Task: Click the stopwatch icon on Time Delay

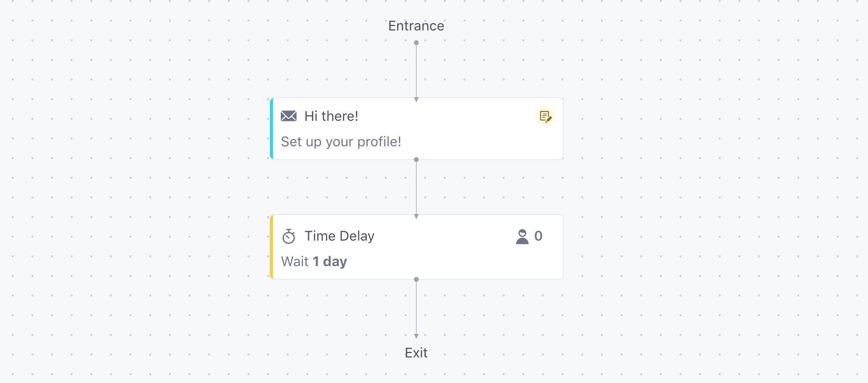Action: tap(289, 237)
